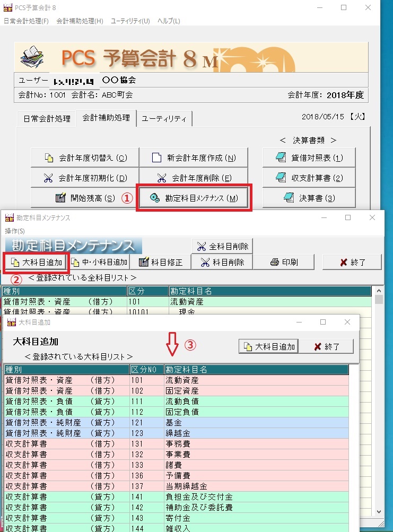This screenshot has width=393, height=532.
Task: Select row 123 繰越金
Action: pos(177,433)
